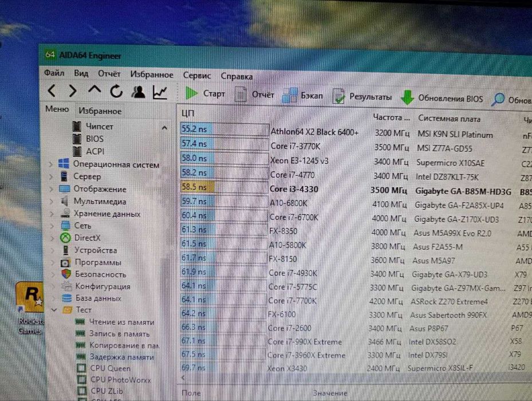Switch to the Меню tab
Image resolution: width=532 pixels, height=401 pixels.
[57, 109]
